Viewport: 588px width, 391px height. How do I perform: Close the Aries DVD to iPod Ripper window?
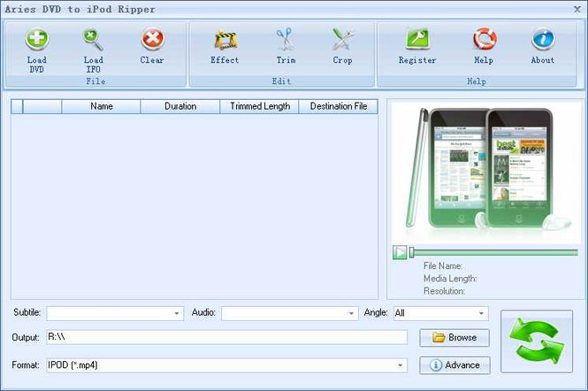(577, 9)
